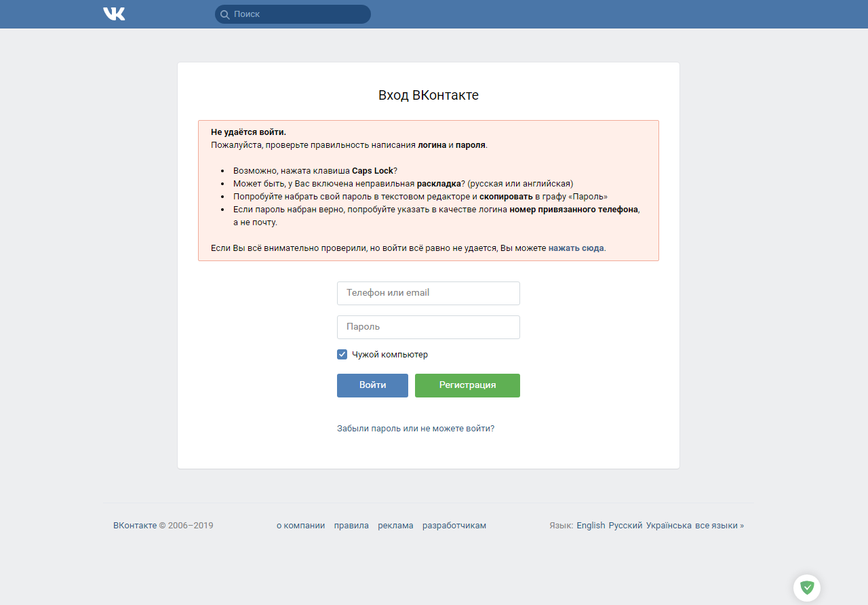The image size is (868, 605).
Task: Open the реклама footer link
Action: (x=395, y=526)
